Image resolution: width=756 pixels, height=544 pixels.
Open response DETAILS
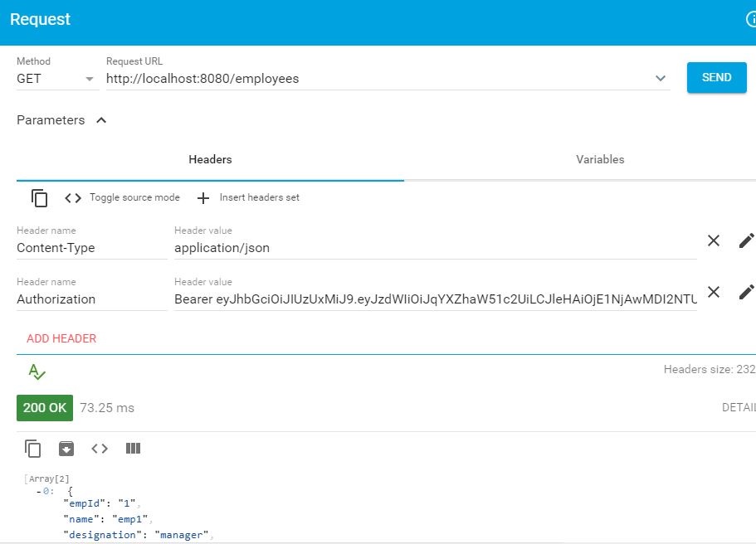(739, 408)
